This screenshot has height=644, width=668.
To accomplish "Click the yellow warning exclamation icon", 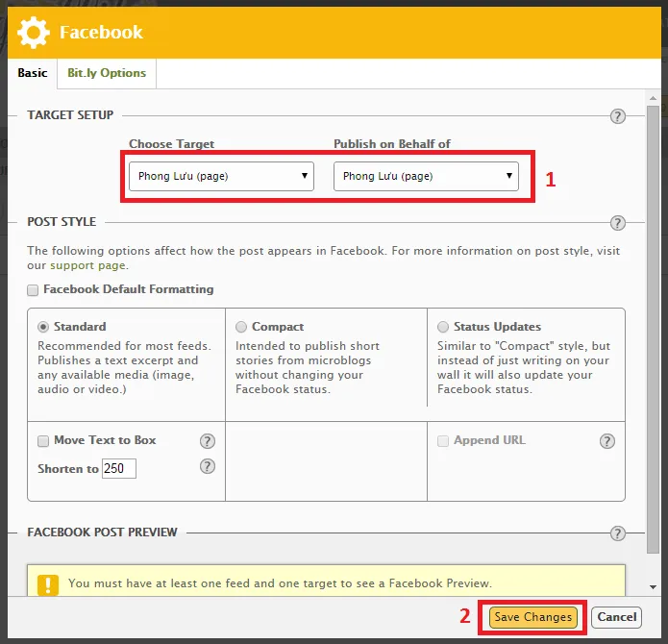I will click(x=48, y=583).
